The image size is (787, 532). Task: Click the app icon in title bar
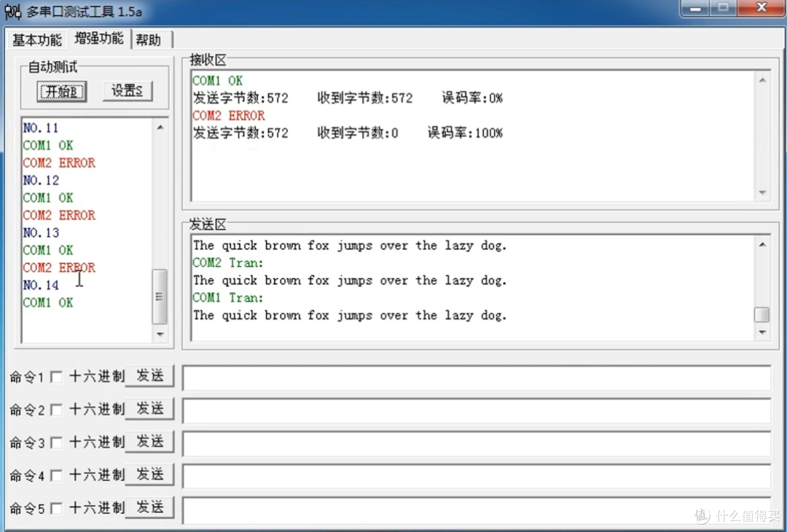12,11
